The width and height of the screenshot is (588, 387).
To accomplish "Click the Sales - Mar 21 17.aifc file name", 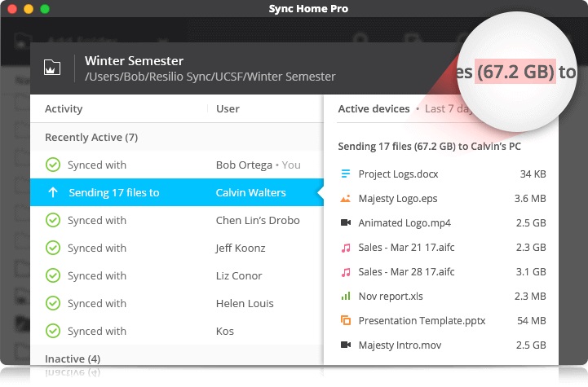I will click(406, 247).
